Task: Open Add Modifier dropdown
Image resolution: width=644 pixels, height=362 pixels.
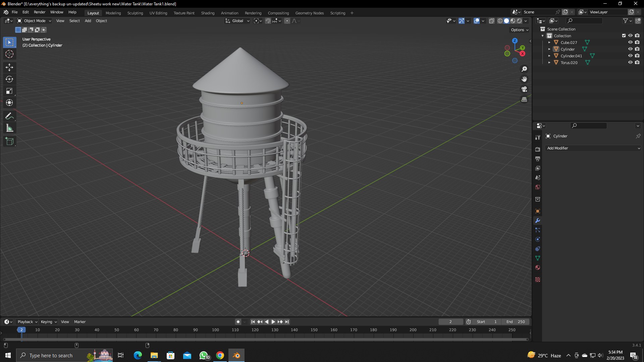Action: [x=593, y=148]
